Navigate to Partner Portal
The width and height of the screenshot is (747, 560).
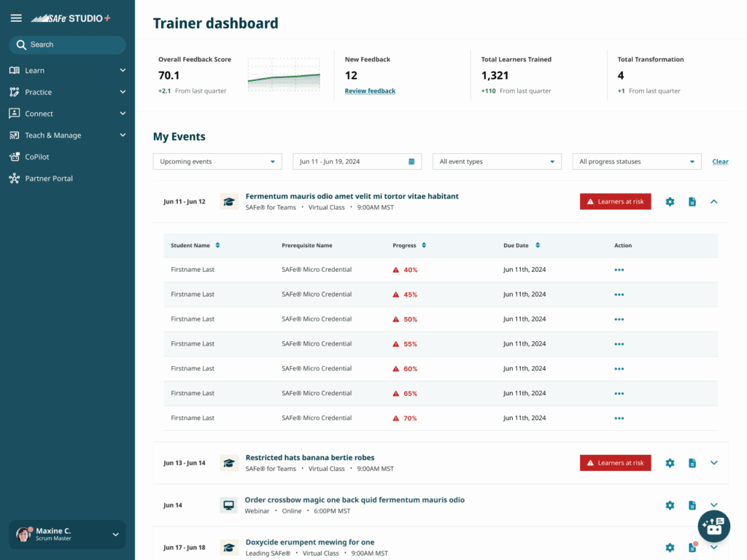(48, 179)
